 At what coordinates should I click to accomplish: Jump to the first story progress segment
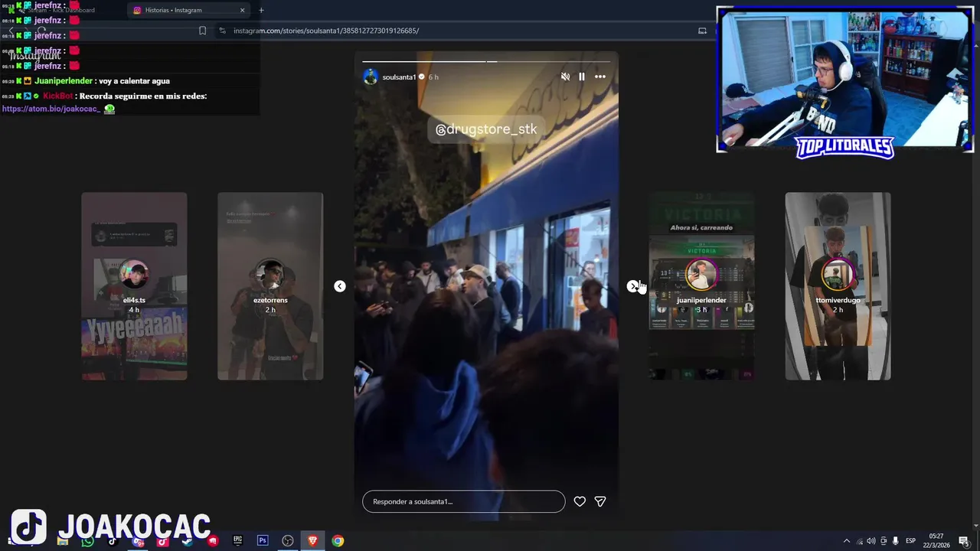coord(424,60)
